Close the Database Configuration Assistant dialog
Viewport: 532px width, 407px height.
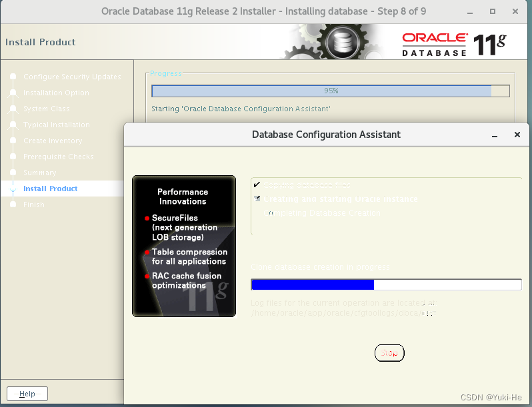point(517,135)
